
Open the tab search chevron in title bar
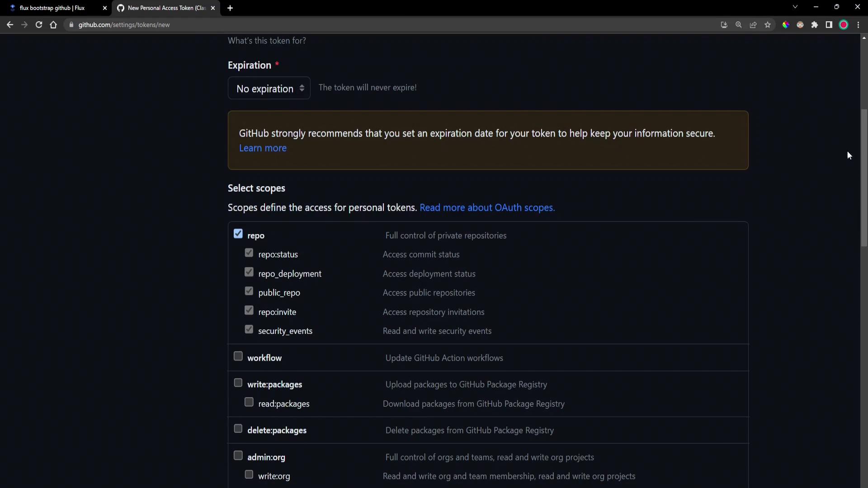[x=795, y=7]
